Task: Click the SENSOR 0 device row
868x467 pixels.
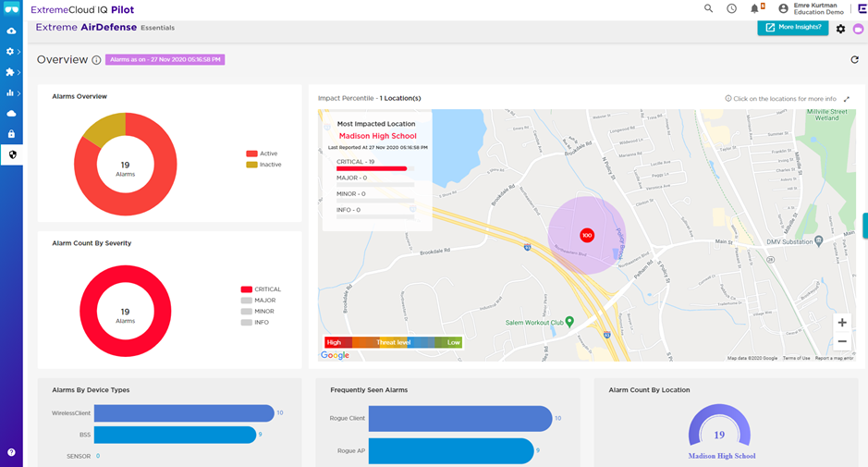Action: (x=83, y=456)
